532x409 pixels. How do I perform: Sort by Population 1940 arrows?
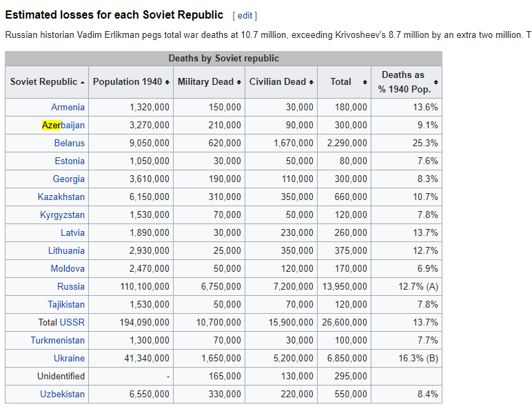[x=167, y=82]
